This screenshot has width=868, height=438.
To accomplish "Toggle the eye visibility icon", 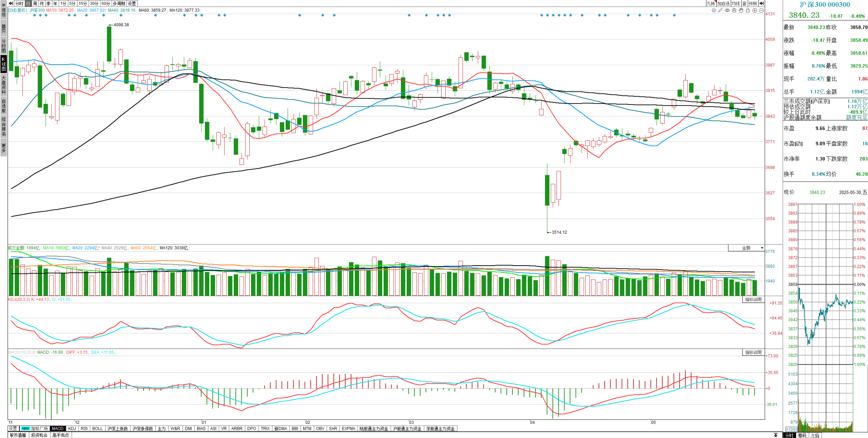I will 727,10.
